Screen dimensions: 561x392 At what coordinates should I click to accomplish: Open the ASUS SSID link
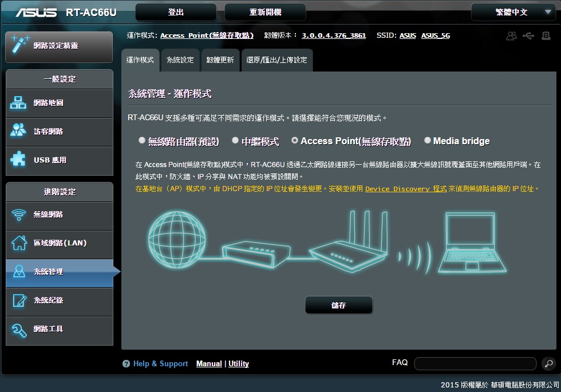tap(408, 35)
